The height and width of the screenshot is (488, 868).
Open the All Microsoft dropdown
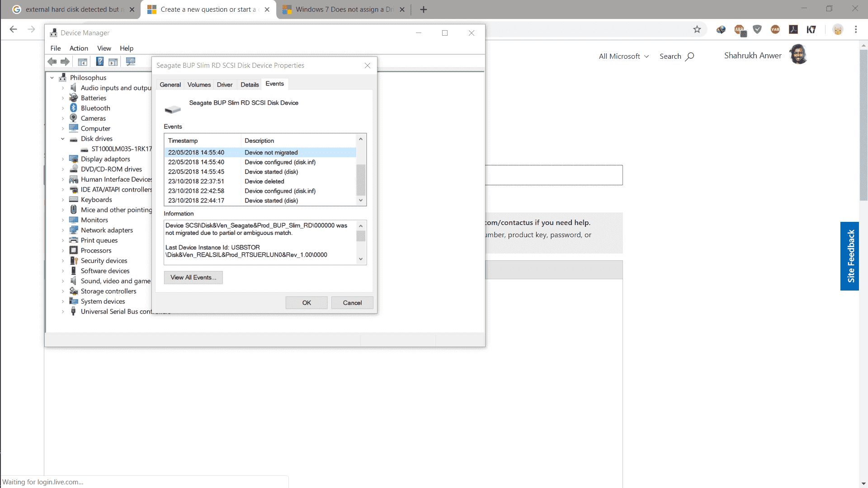click(623, 56)
